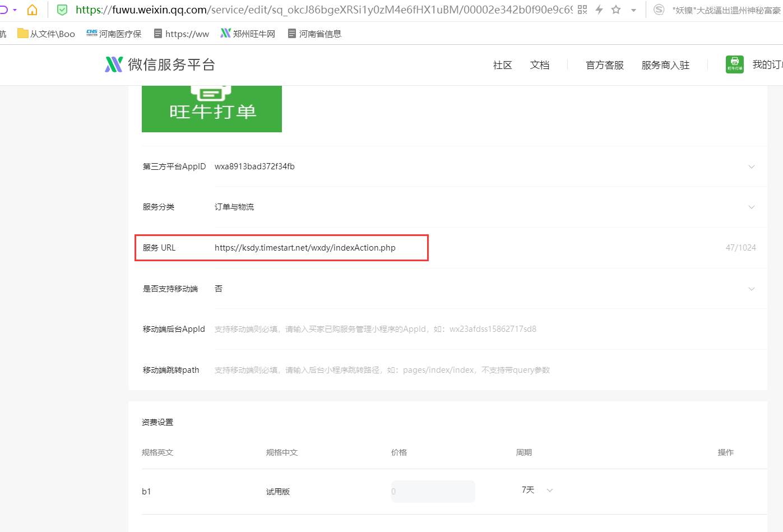
Task: Click the green security shield icon
Action: pos(62,10)
